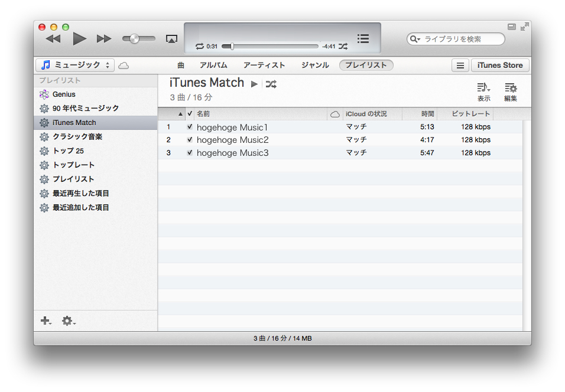Toggle shuffle icon beside remaining time -4:41
Image resolution: width=565 pixels, height=392 pixels.
(x=343, y=46)
